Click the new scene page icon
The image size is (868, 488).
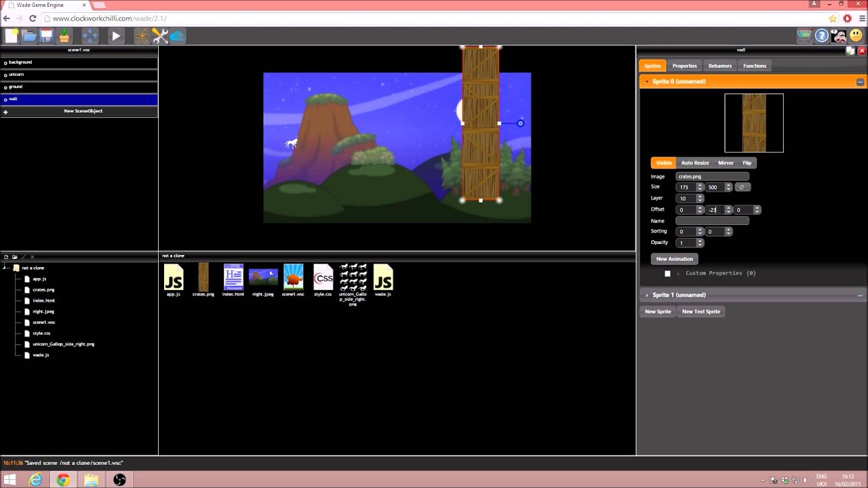(12, 36)
